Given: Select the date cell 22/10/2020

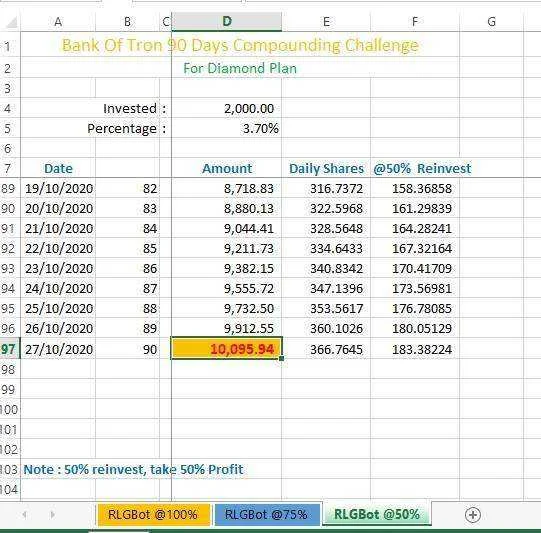Looking at the screenshot, I should click(x=59, y=248).
